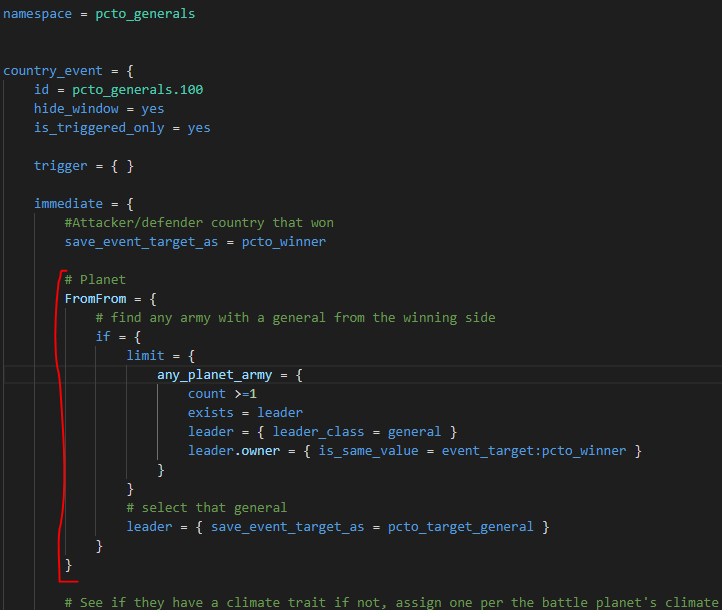Click the 'limit' keyword
The image size is (722, 610).
146,355
